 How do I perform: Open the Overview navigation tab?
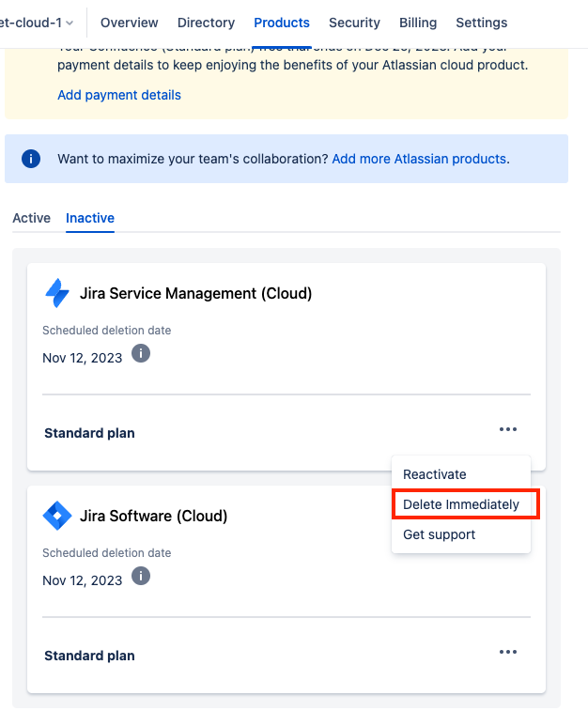click(x=130, y=23)
